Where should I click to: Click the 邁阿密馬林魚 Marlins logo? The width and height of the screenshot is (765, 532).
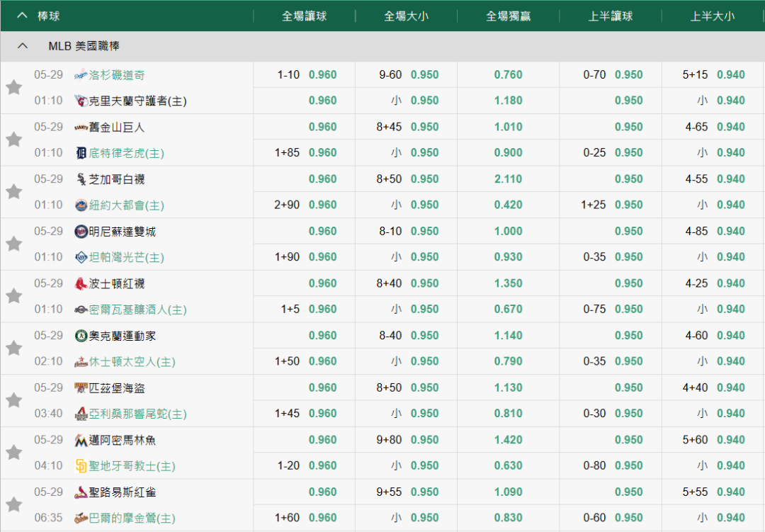click(x=81, y=440)
